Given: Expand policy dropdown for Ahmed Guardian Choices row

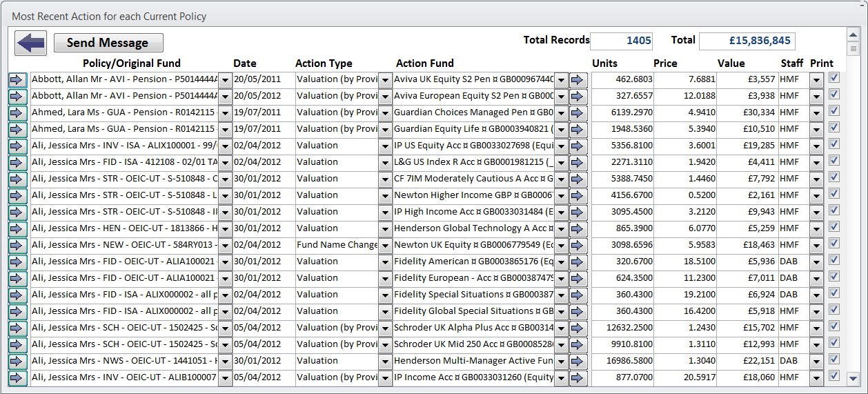Looking at the screenshot, I should [x=225, y=112].
